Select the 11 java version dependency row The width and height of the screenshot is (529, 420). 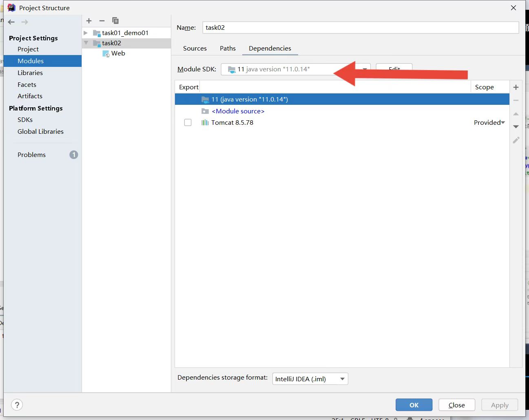coord(342,99)
